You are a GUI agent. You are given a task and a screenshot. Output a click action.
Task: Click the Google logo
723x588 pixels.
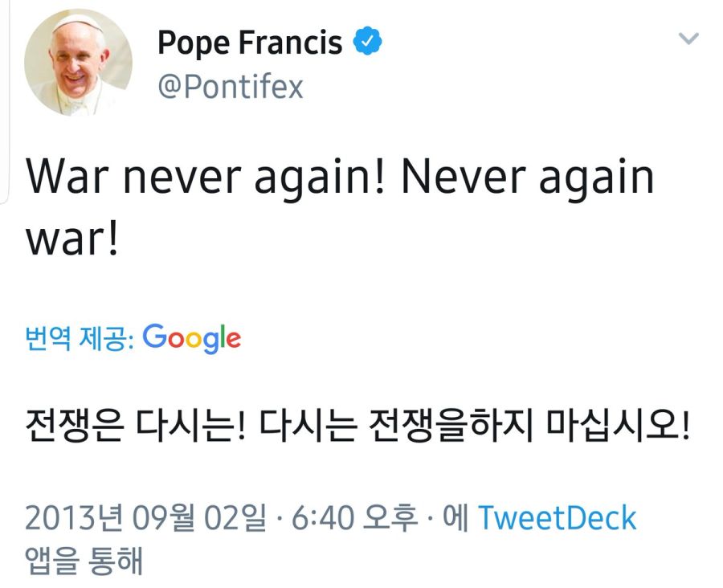(x=191, y=338)
